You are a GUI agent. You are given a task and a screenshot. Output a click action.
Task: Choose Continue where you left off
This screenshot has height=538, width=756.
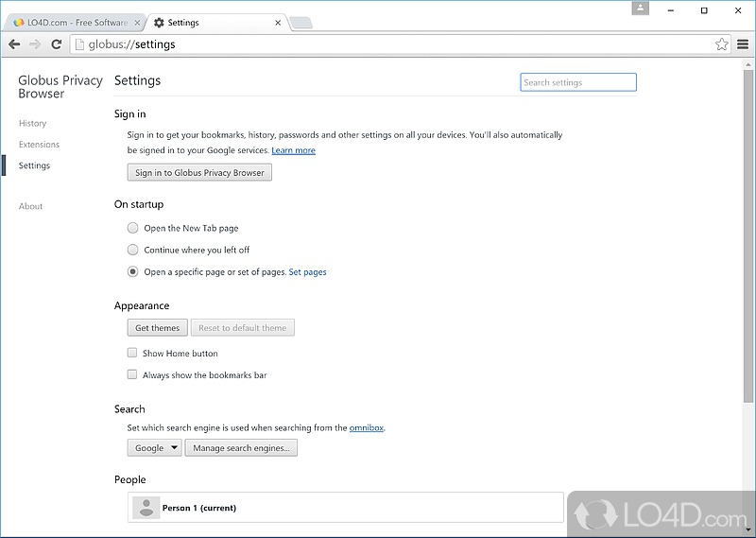point(132,250)
